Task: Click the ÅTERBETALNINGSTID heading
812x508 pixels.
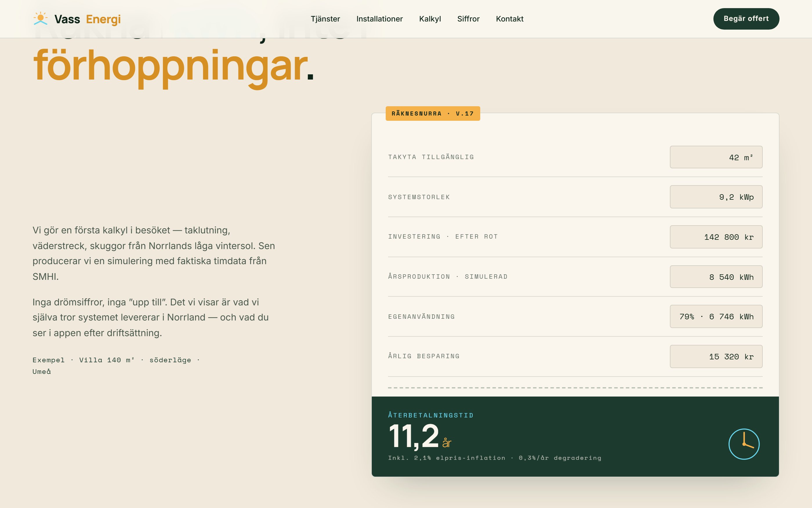Action: (x=430, y=415)
